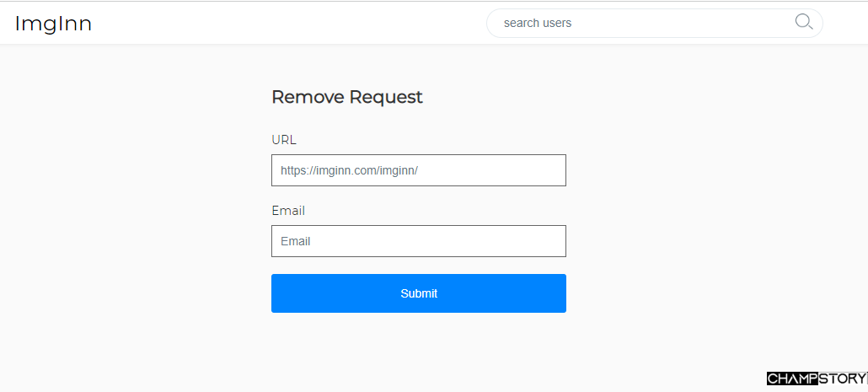Screen dimensions: 868x392
Task: Click the "search users" placeholder text
Action: (x=538, y=23)
